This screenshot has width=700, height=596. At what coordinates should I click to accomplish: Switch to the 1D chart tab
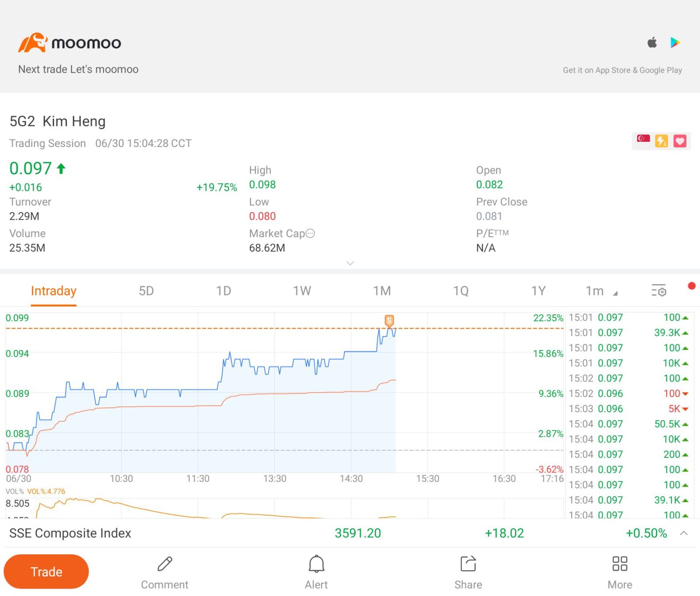224,291
